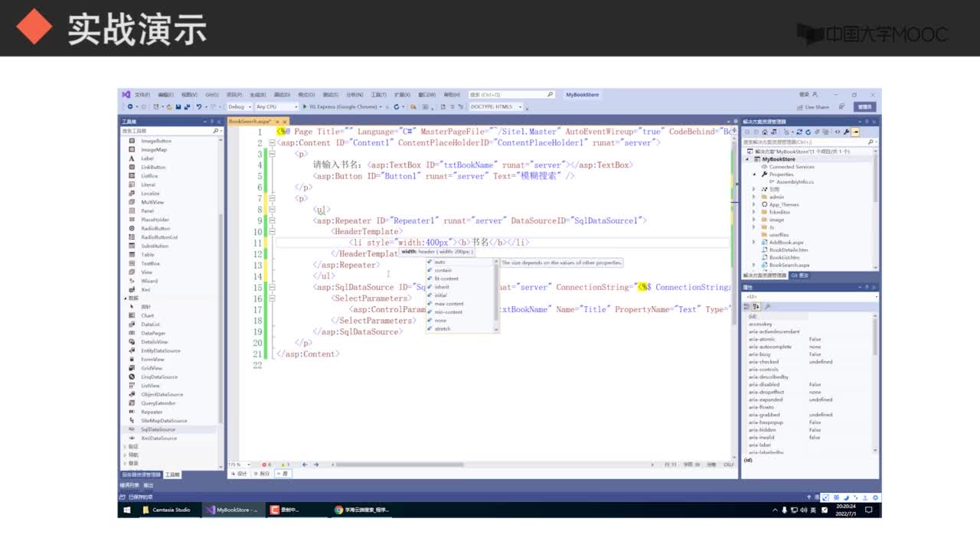Collapse the SqlDataSource block on line 15
Viewport: 980px width, 551px height.
coord(272,287)
